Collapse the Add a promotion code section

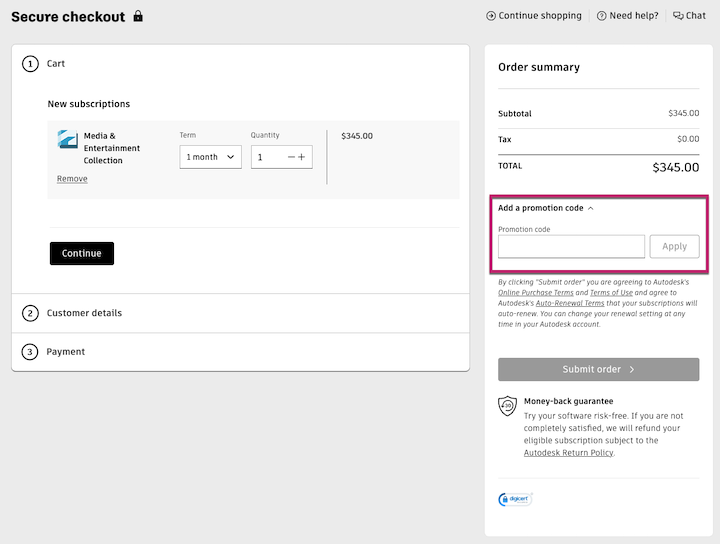tap(545, 208)
